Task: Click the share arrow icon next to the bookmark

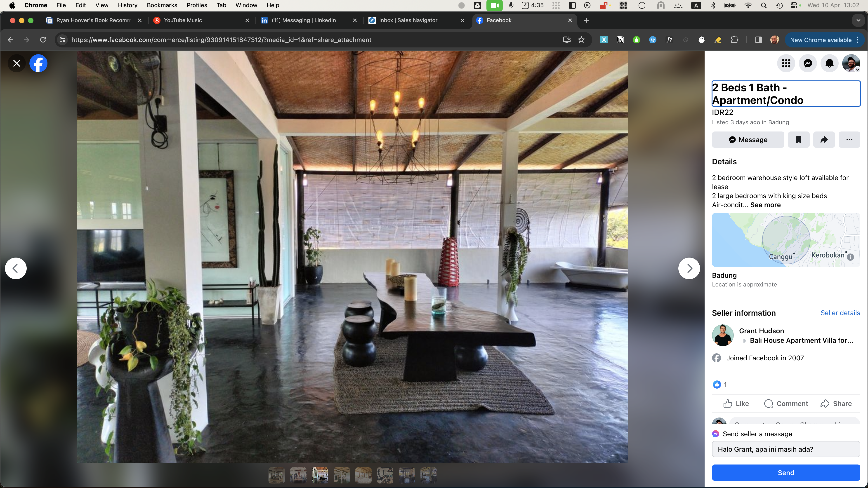Action: tap(824, 140)
